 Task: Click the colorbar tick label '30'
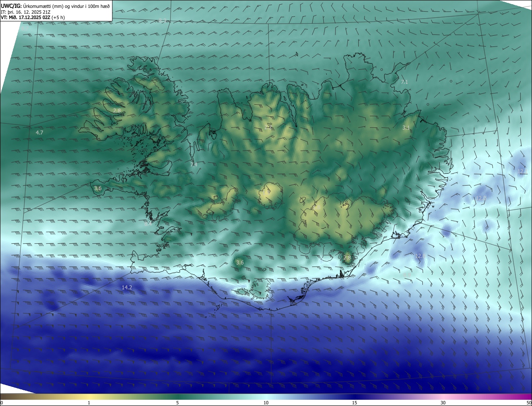click(443, 403)
